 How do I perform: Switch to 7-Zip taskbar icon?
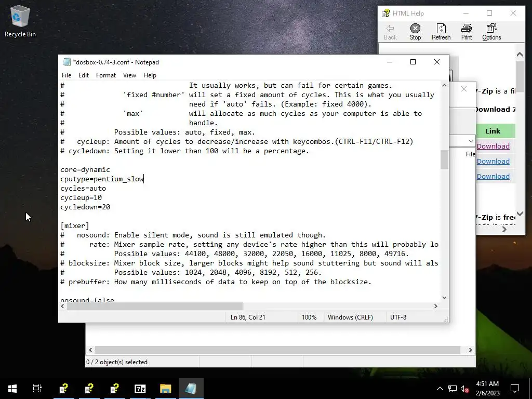point(140,389)
